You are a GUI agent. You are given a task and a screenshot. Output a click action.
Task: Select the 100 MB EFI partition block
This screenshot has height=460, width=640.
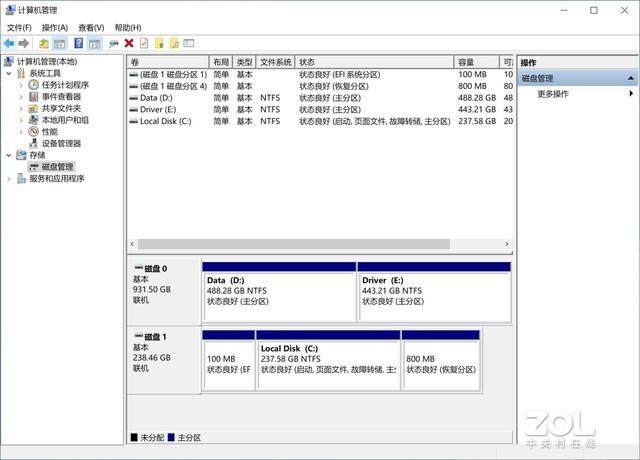click(229, 360)
